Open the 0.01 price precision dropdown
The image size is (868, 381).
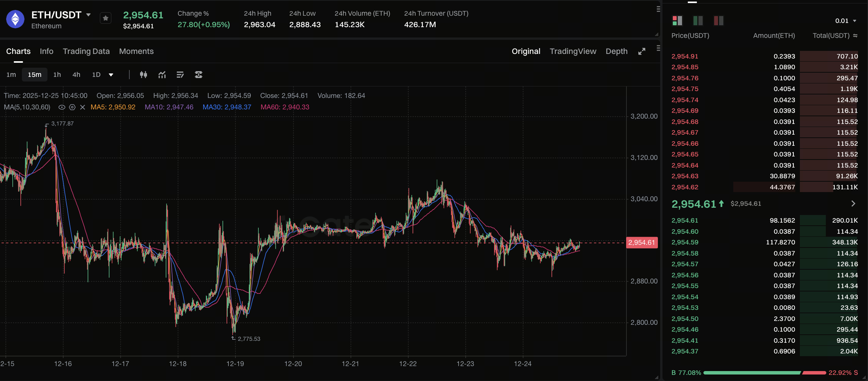point(846,21)
